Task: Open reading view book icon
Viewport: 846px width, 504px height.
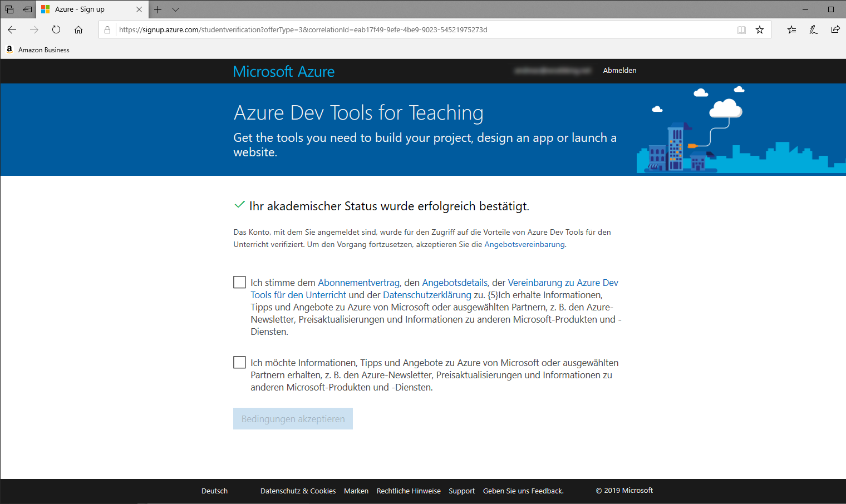Action: (741, 30)
